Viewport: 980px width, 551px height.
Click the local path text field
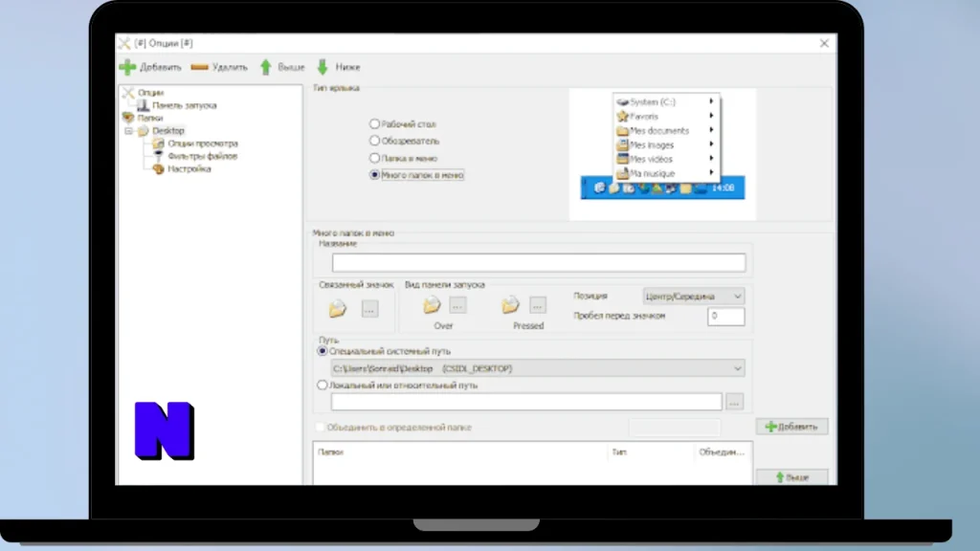526,402
